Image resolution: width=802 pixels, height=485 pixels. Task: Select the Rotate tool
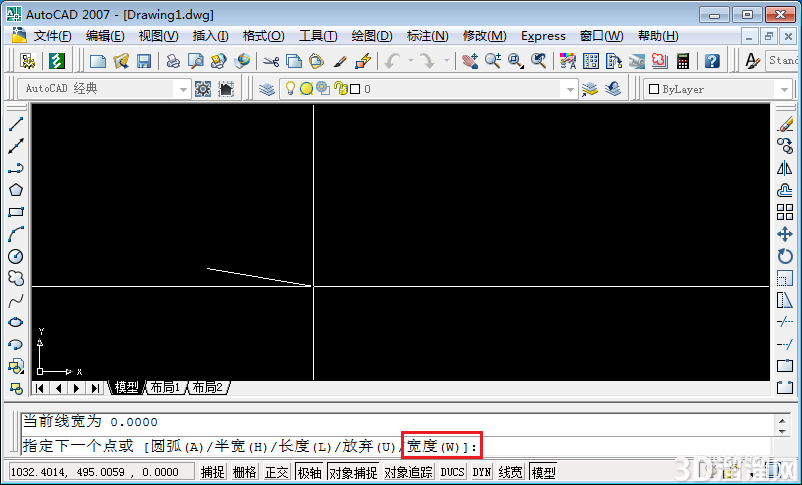pyautogui.click(x=785, y=256)
